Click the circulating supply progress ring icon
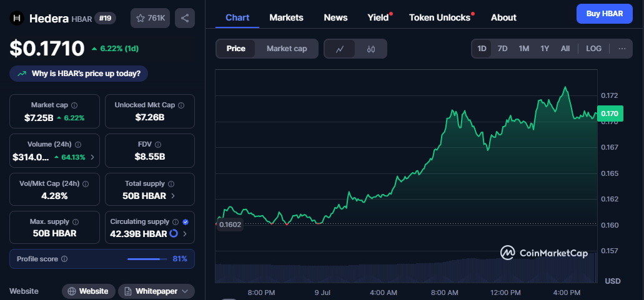 [173, 234]
